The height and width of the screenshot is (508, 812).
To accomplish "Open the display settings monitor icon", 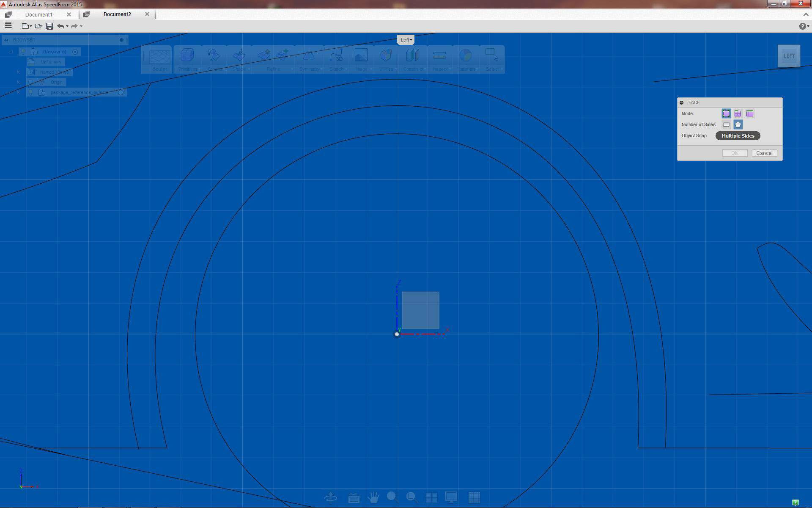I will [x=451, y=497].
